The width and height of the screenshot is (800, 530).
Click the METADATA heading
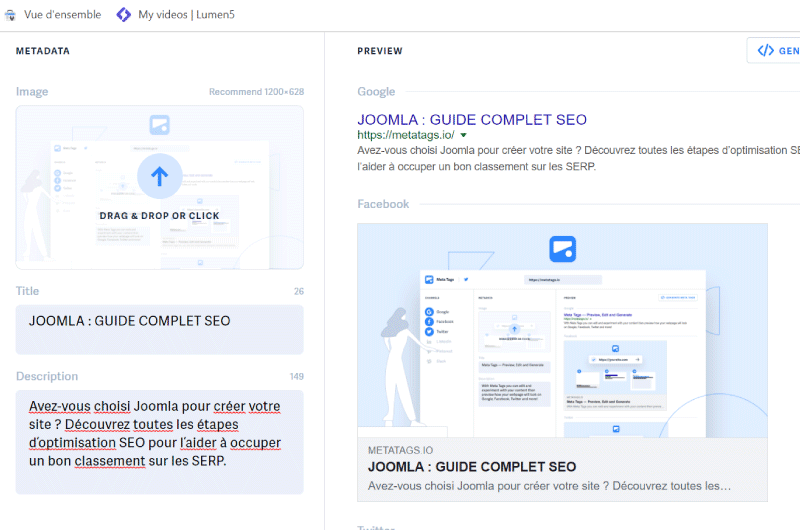pos(43,51)
